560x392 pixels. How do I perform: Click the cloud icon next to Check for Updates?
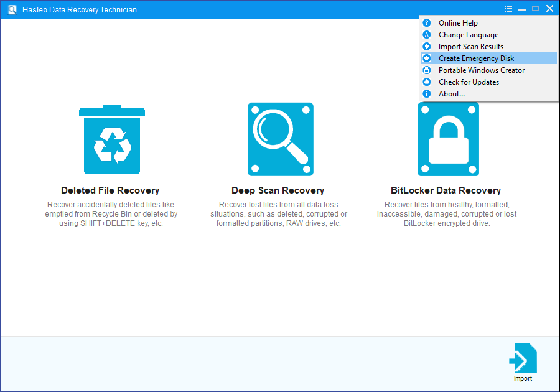[427, 82]
